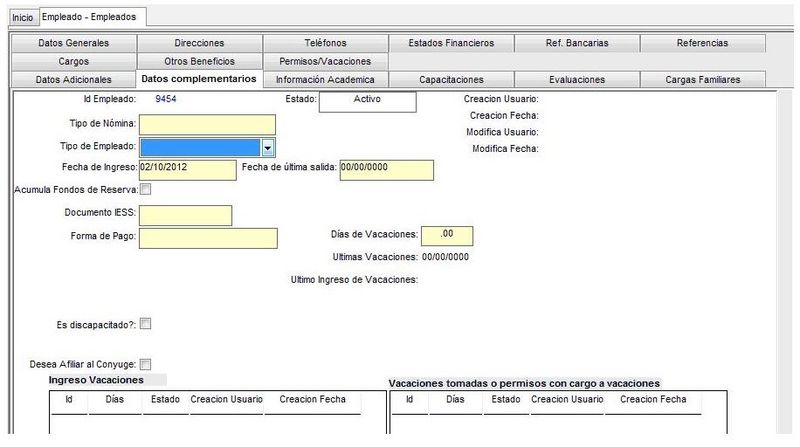Switch to the Permisos/Vacaciones tab
The height and width of the screenshot is (447, 800).
[x=325, y=62]
